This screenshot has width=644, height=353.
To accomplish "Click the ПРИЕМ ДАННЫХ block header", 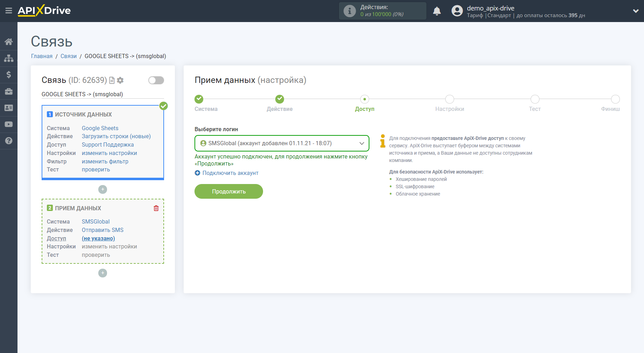I will [78, 208].
